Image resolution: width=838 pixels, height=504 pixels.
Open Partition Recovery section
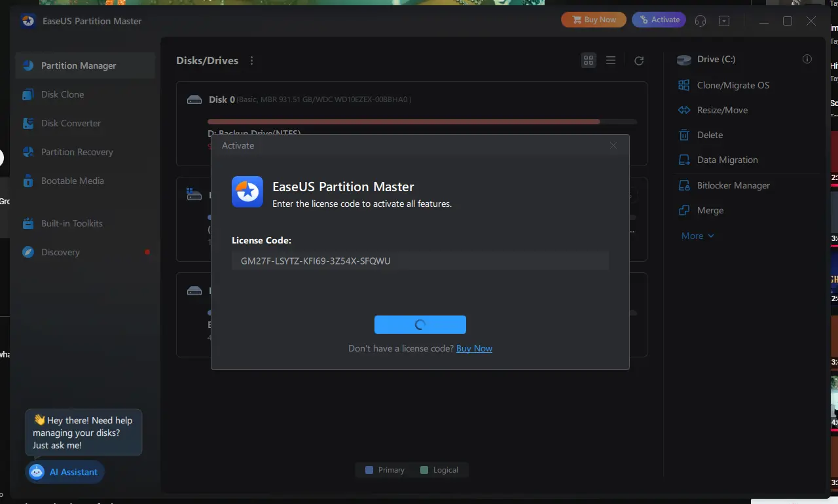click(x=85, y=152)
